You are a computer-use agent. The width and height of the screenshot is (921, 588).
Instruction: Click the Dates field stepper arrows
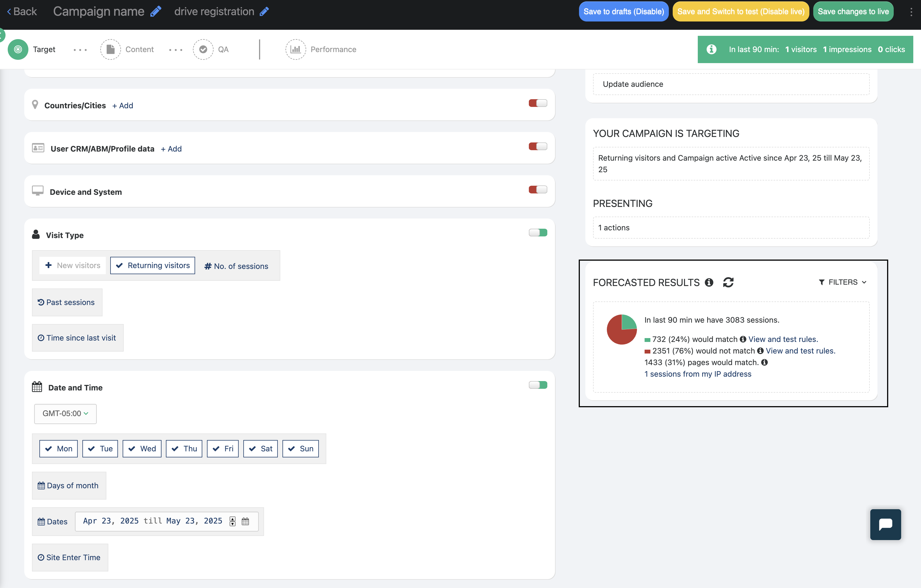coord(233,521)
